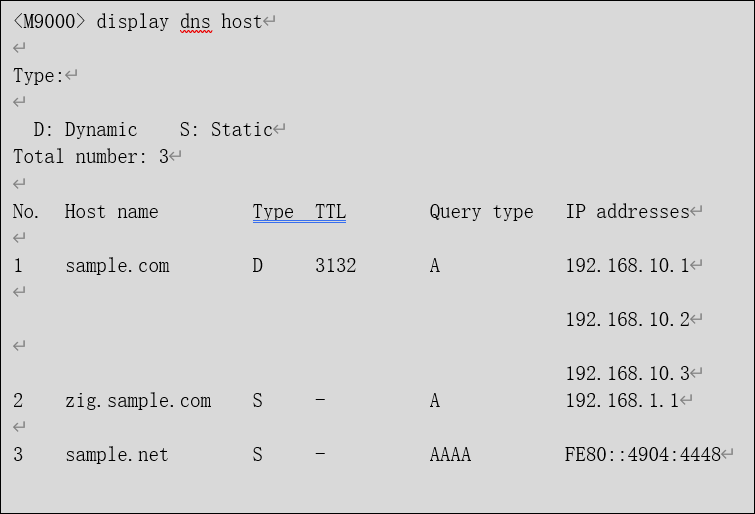Click the underlined word "dns" in the command
The width and height of the screenshot is (755, 514).
coord(196,22)
